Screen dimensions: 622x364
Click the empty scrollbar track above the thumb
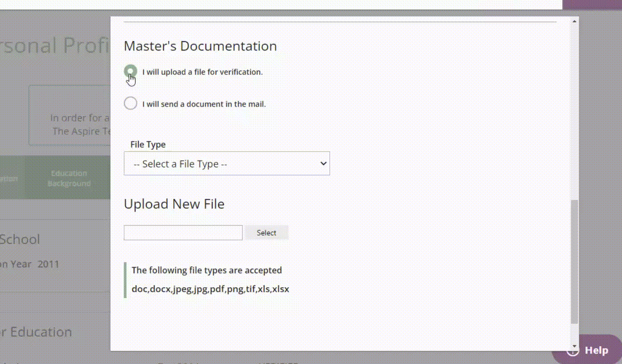pos(575,112)
